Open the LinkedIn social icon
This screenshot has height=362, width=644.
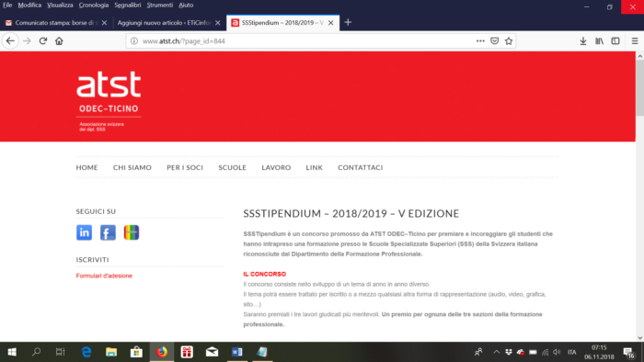click(x=85, y=232)
